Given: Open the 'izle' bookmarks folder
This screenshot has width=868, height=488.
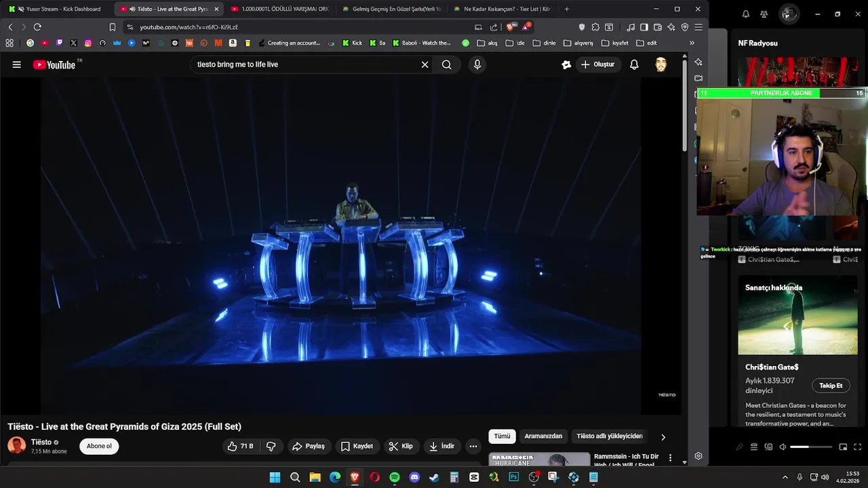Looking at the screenshot, I should tap(515, 43).
